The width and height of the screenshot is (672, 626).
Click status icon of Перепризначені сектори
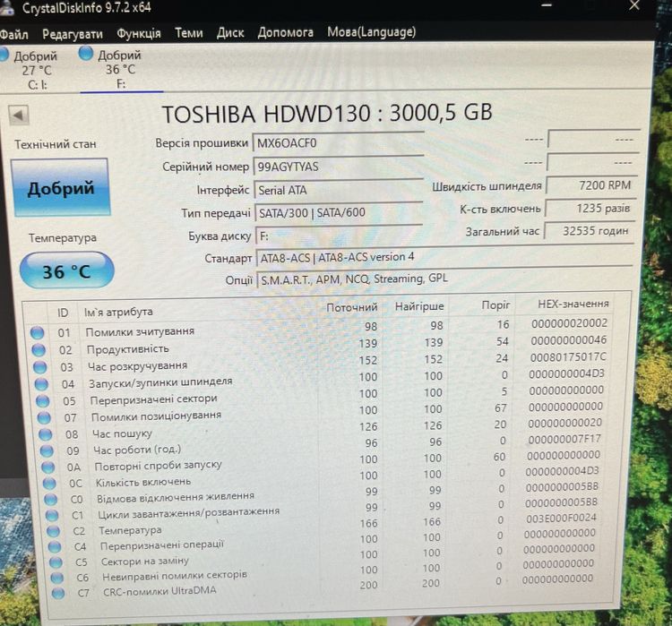point(42,401)
